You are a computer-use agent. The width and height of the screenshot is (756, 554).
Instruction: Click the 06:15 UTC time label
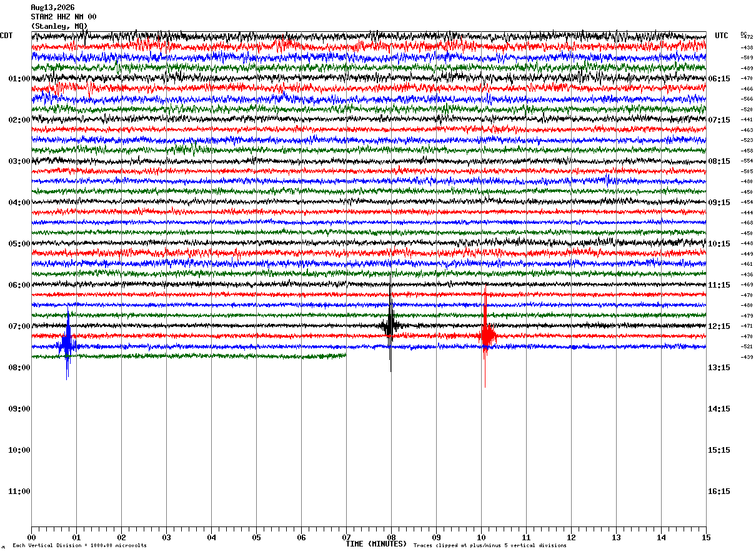[x=720, y=79]
